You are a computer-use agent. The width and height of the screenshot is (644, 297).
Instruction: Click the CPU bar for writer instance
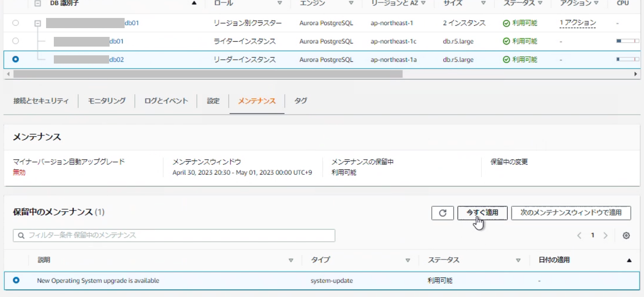pos(628,41)
